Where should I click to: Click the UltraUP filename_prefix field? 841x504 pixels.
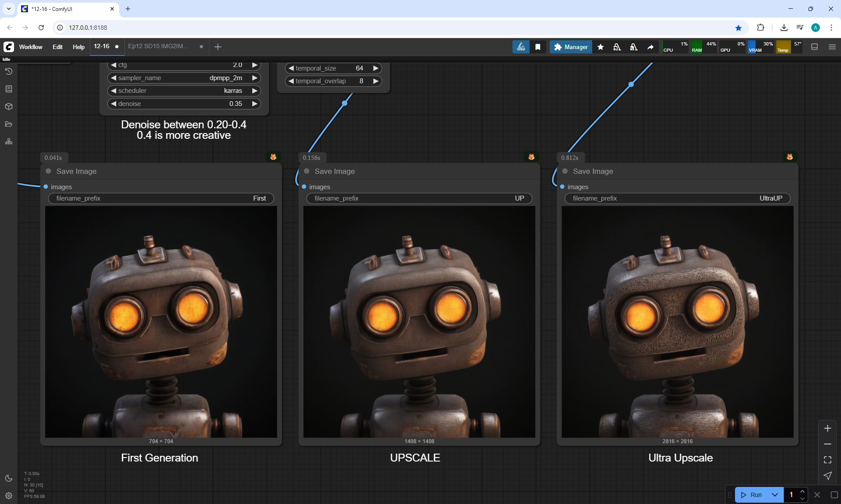coord(677,198)
